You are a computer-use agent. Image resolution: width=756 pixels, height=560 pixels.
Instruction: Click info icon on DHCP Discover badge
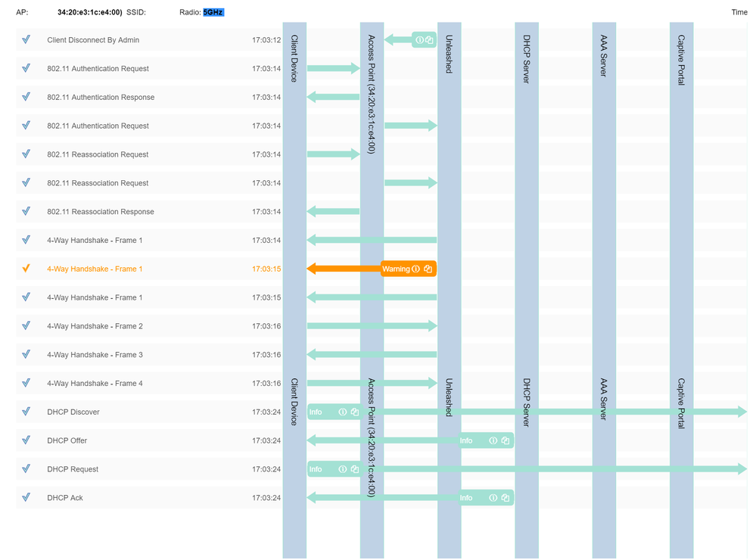(x=342, y=412)
